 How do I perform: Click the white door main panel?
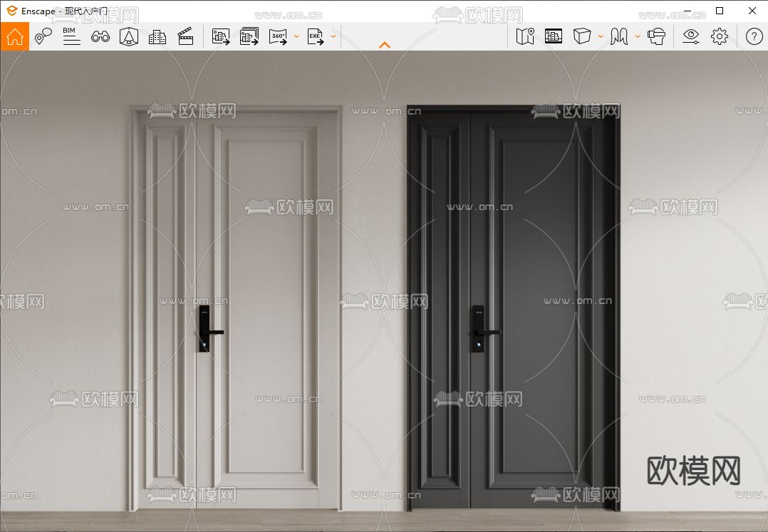click(266, 308)
